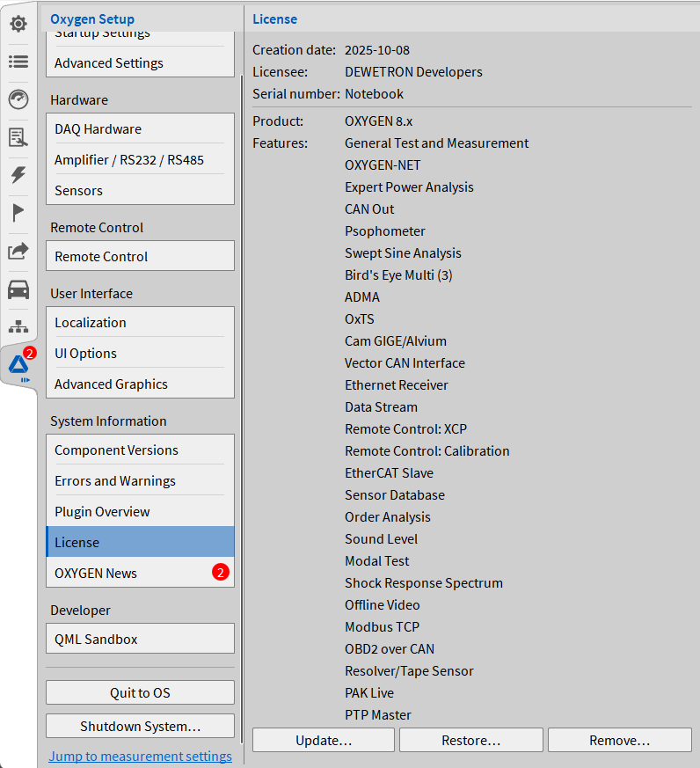This screenshot has width=700, height=768.
Task: Open Localization settings
Action: [140, 322]
